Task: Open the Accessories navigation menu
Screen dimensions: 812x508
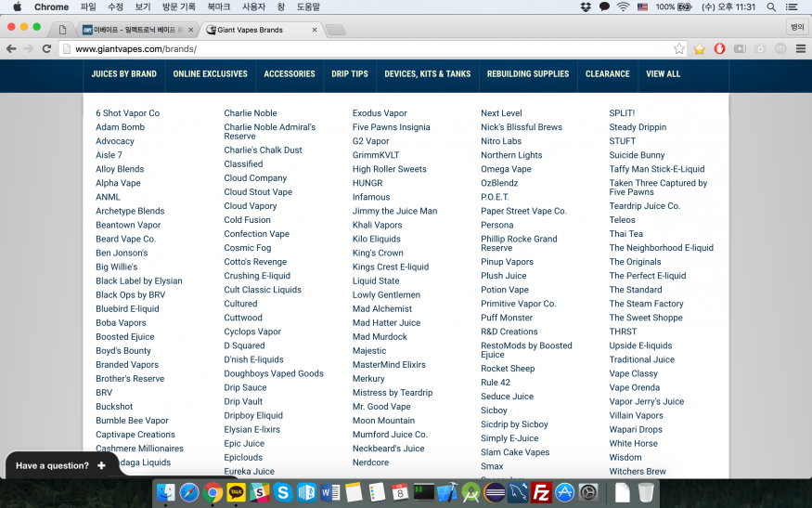Action: click(290, 74)
